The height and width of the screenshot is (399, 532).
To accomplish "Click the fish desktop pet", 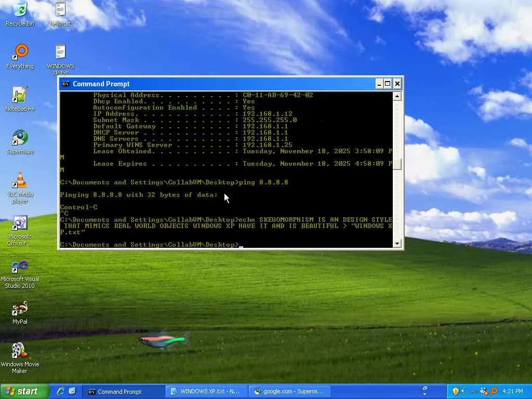I will tap(164, 340).
